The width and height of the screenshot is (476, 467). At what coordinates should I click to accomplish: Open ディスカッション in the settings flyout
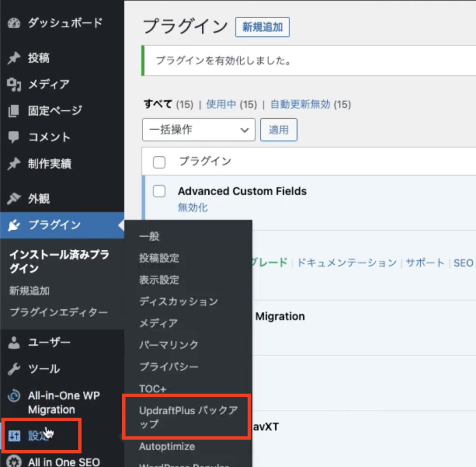(x=178, y=301)
